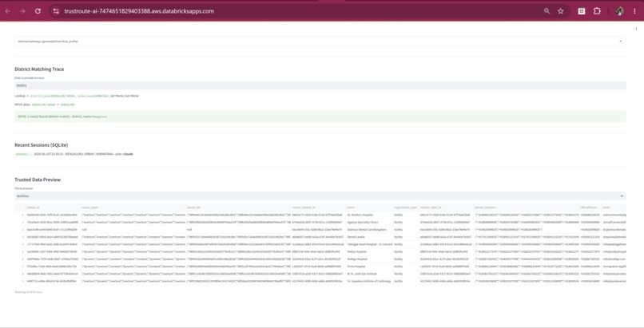
Task: Expand the Matched pathways section
Action: (x=320, y=41)
